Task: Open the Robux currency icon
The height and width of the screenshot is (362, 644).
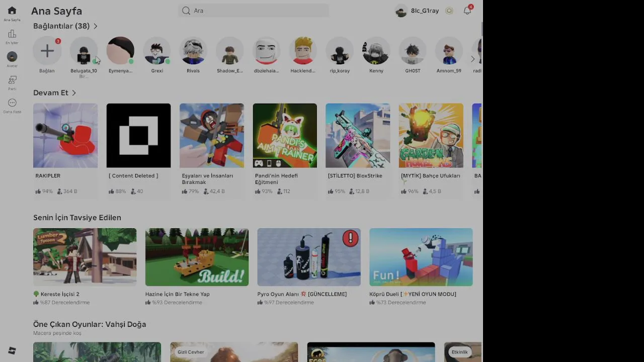Action: tap(449, 11)
